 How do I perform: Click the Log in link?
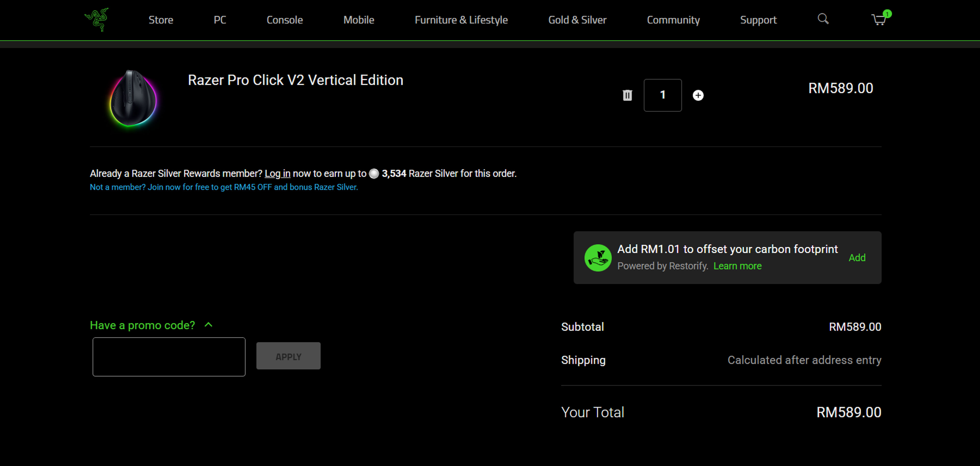point(277,174)
